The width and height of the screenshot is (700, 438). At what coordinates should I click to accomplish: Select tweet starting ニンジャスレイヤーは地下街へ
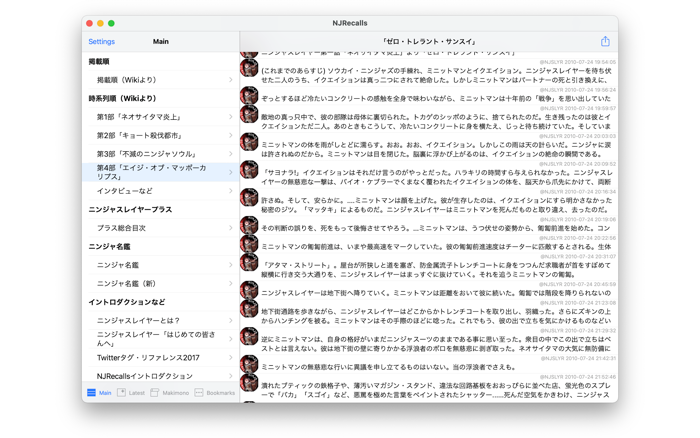429,291
